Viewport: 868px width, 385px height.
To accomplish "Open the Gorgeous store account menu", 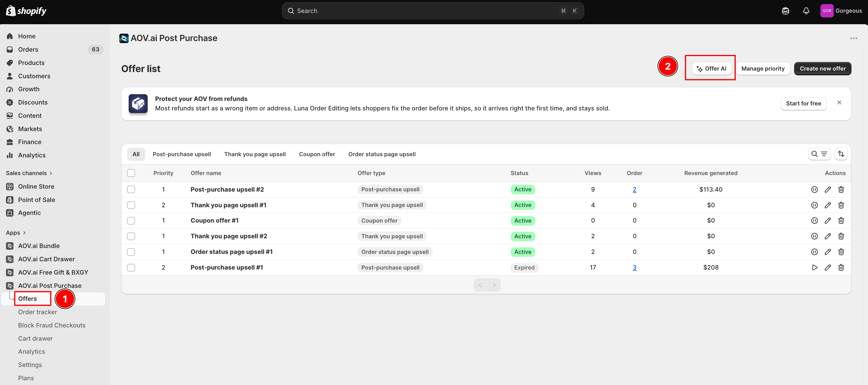I will tap(841, 11).
